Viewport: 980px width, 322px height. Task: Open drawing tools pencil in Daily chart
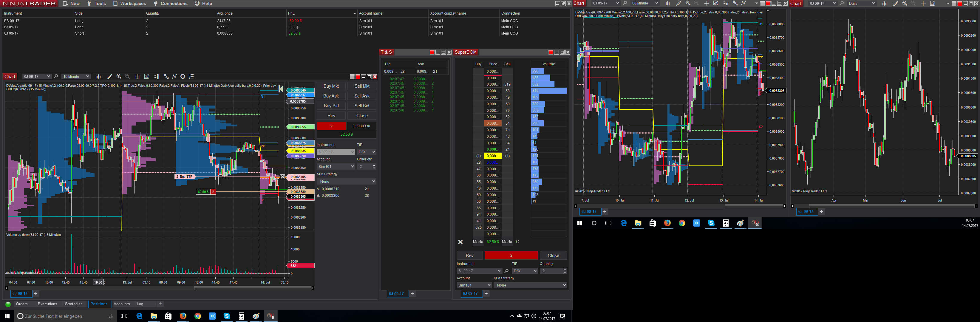click(x=896, y=3)
